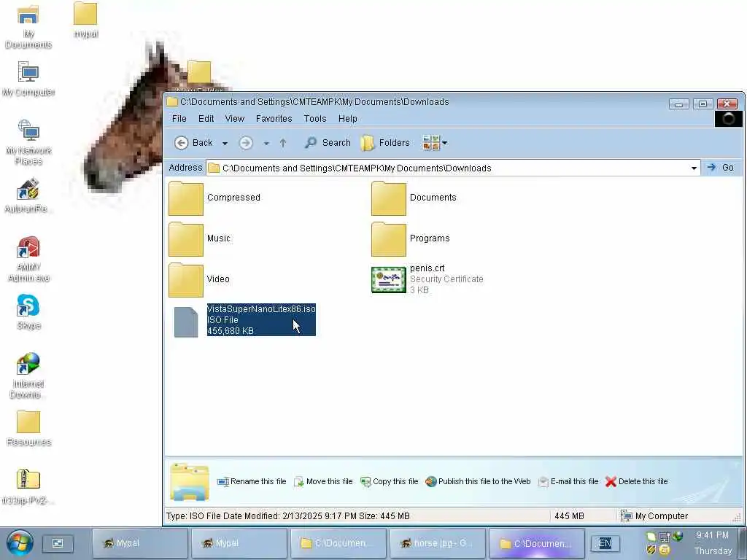
Task: Click the My Computer status bar zone
Action: (x=654, y=516)
